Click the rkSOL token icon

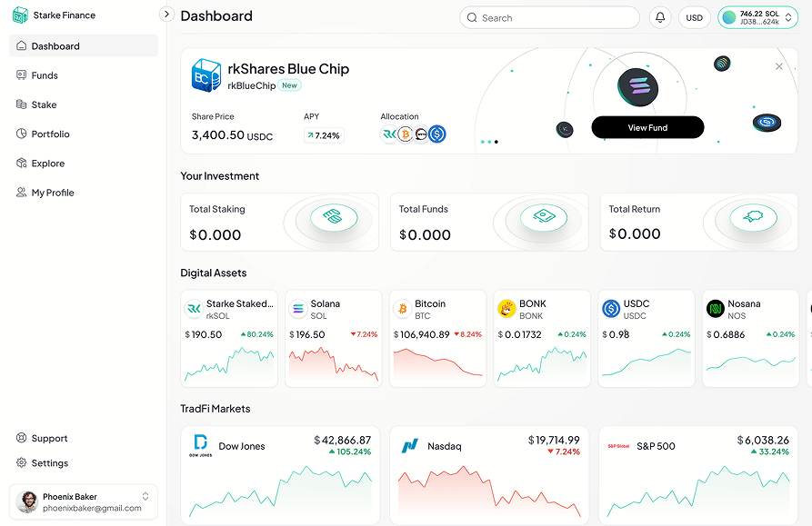pyautogui.click(x=195, y=309)
